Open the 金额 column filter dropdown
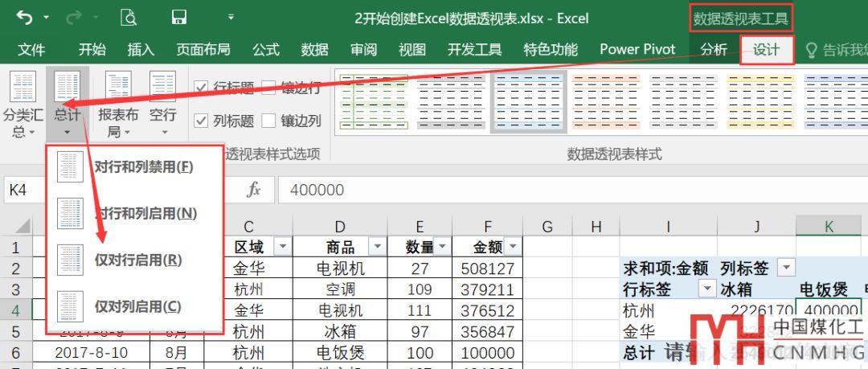 click(513, 247)
